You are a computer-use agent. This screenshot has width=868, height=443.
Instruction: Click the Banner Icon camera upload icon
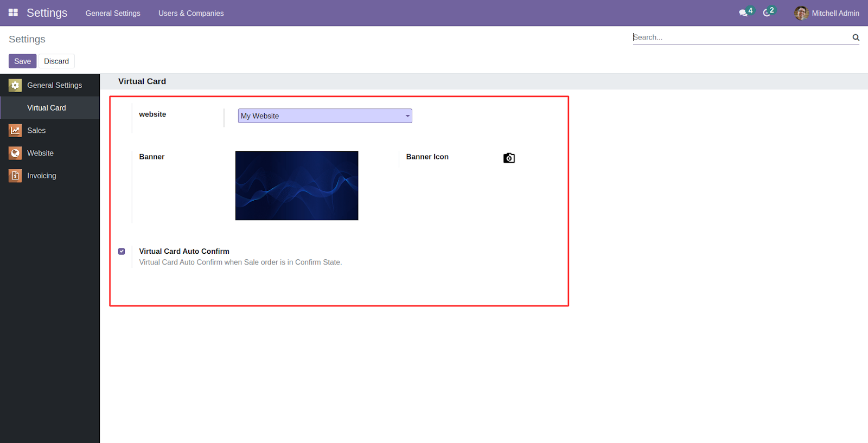click(509, 158)
